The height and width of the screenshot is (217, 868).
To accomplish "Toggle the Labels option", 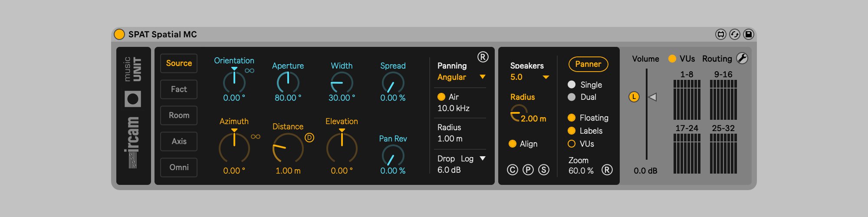I will pos(572,131).
